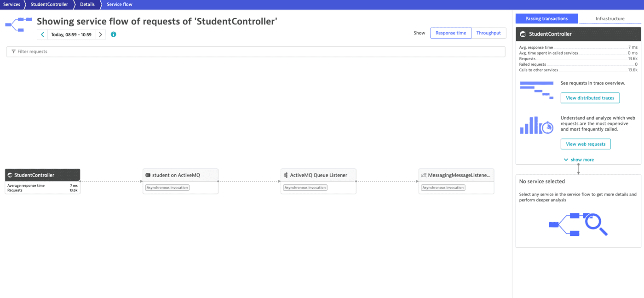Viewport: 644px width, 298px height.
Task: Click the distributed traces chart illustration
Action: (x=536, y=90)
